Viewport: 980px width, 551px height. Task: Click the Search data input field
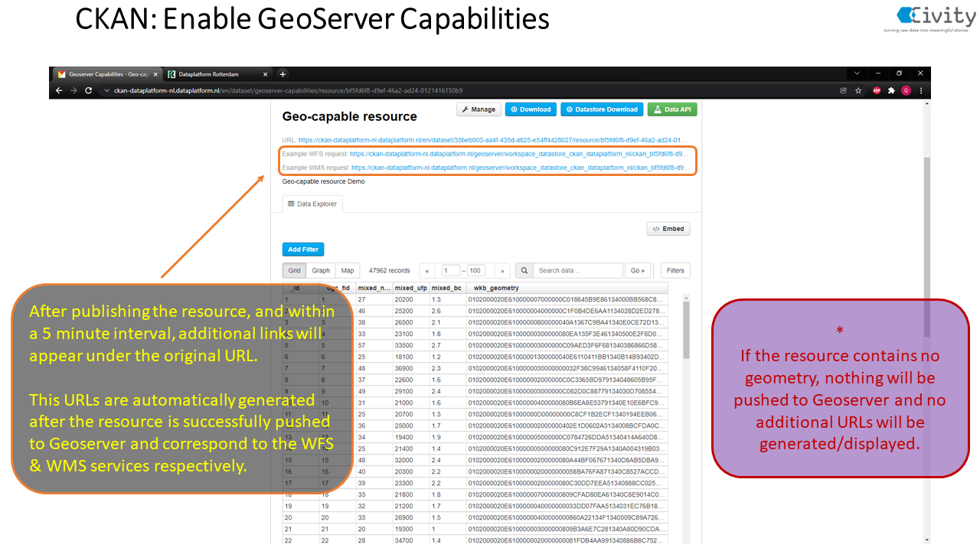tap(578, 271)
